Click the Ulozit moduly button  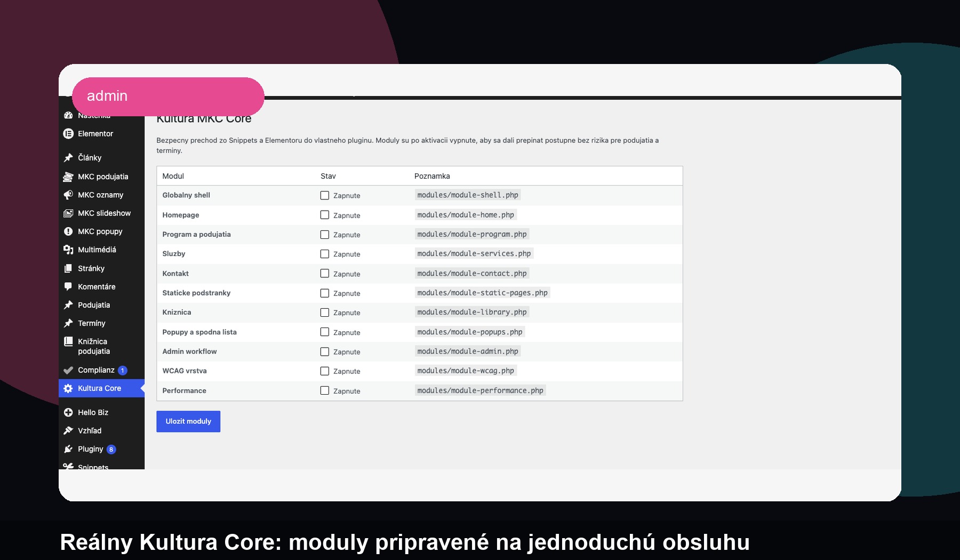(188, 421)
